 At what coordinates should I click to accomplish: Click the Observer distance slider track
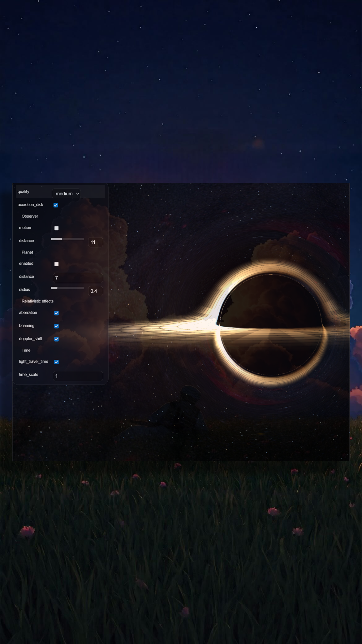point(67,239)
